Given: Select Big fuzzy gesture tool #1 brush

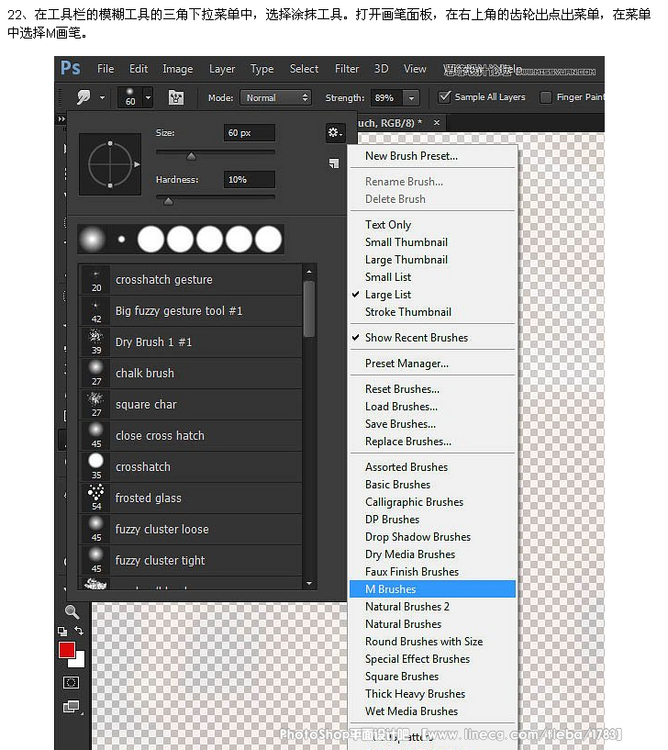Looking at the screenshot, I should click(190, 311).
